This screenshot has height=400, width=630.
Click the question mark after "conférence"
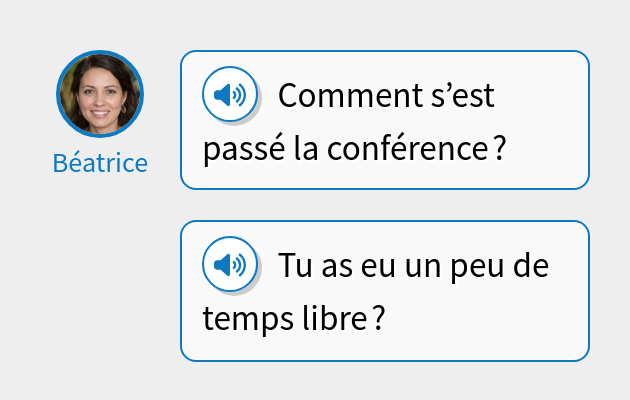(x=497, y=151)
